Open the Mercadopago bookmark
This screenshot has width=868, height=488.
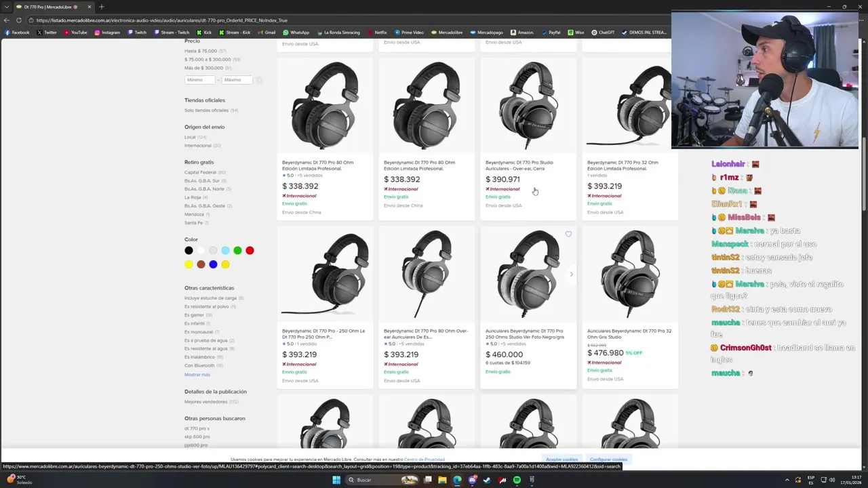(x=486, y=33)
